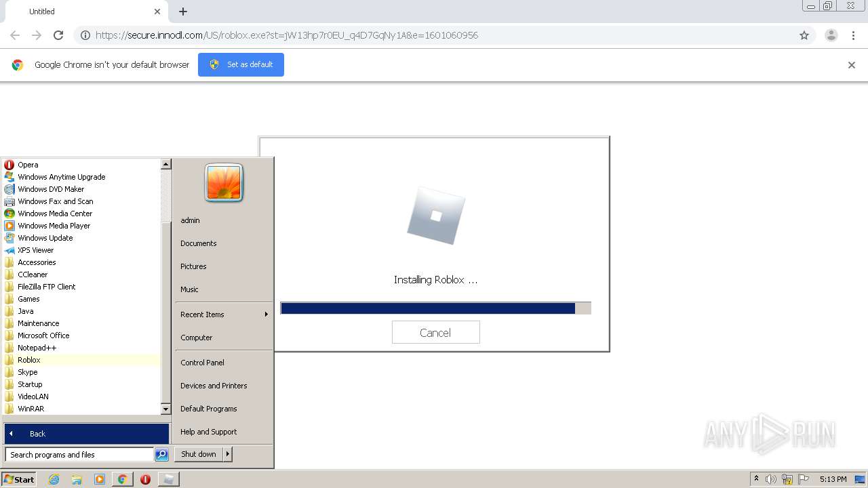The height and width of the screenshot is (488, 868).
Task: Click the volume icon in system tray
Action: click(x=771, y=479)
